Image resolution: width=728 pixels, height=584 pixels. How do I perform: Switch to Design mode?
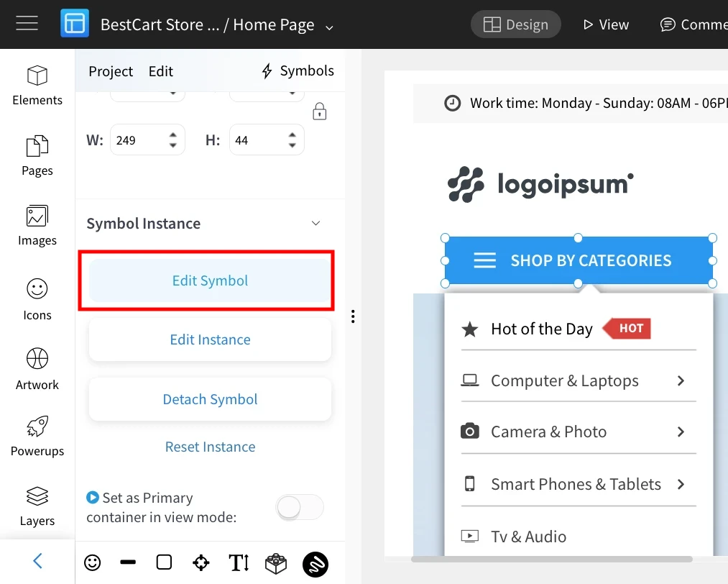tap(516, 24)
